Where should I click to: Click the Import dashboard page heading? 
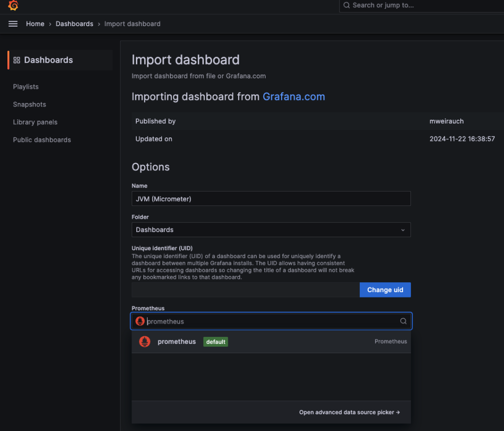click(x=186, y=60)
